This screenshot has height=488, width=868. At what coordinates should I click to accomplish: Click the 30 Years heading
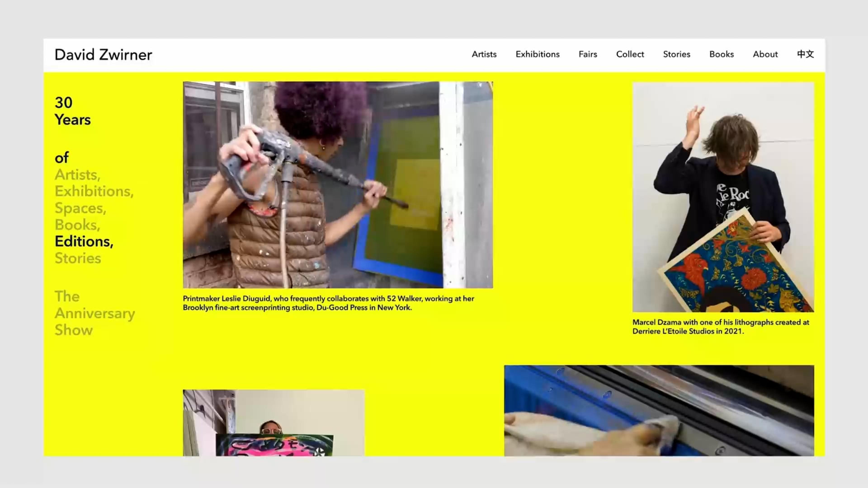72,111
